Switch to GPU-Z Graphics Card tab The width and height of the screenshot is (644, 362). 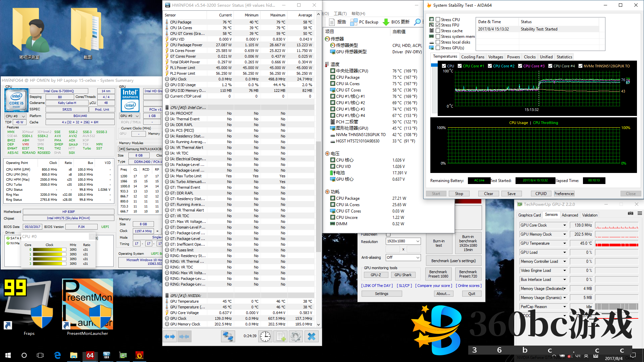[529, 215]
